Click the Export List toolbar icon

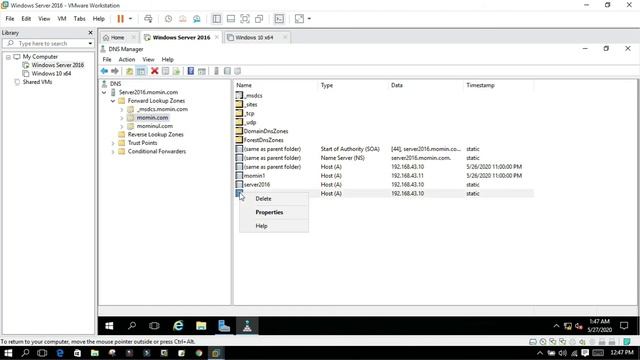tap(176, 71)
